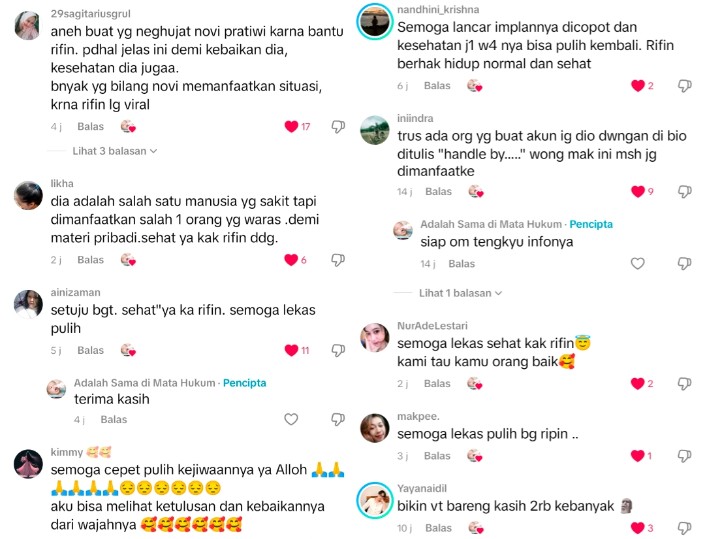
Task: View Yayanaidil's avatar with ring
Action: (x=375, y=500)
